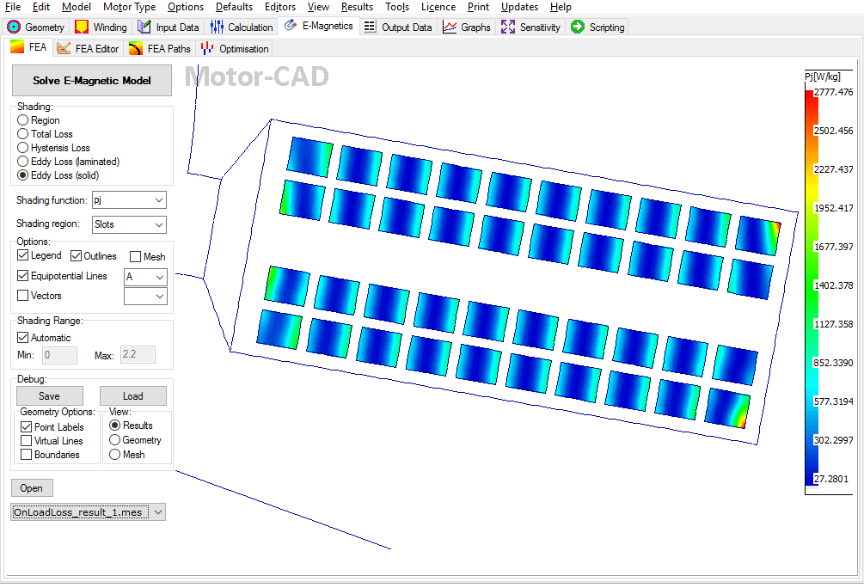Expand the OnLoadLoss result file dropdown
Viewport: 864px width, 585px height.
pos(159,512)
